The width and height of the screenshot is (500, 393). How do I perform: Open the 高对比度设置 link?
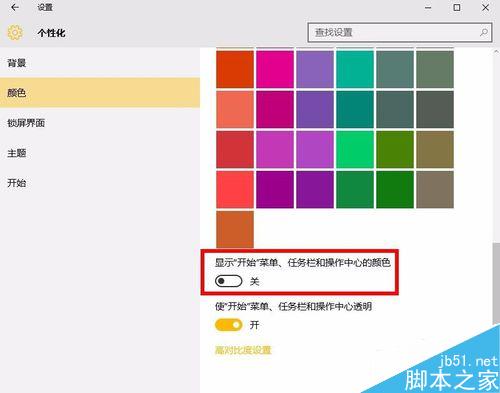(243, 350)
